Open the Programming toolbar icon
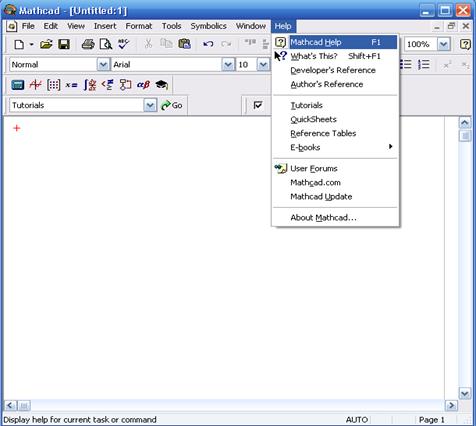476x426 pixels. click(125, 85)
